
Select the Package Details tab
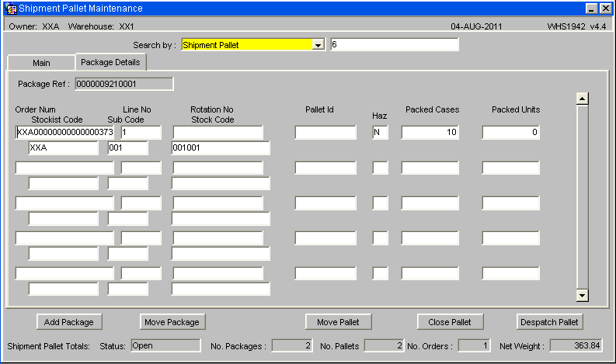[110, 62]
